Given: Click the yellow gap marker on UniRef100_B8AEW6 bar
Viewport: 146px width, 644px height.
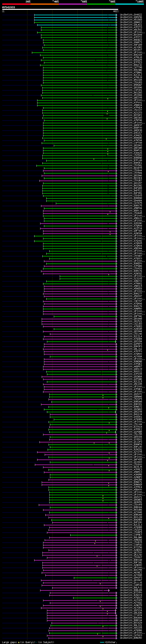Looking at the screenshot, I should pos(106,139).
